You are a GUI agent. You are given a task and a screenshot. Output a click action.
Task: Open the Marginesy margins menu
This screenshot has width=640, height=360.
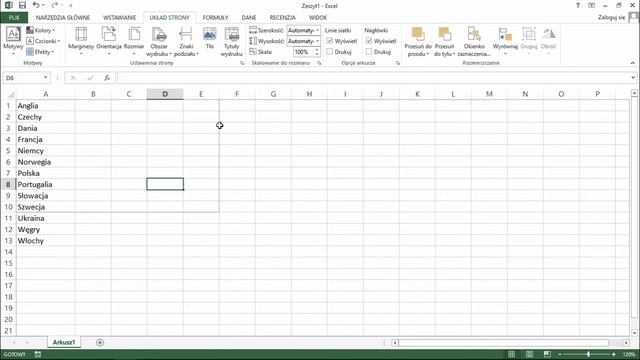[81, 42]
